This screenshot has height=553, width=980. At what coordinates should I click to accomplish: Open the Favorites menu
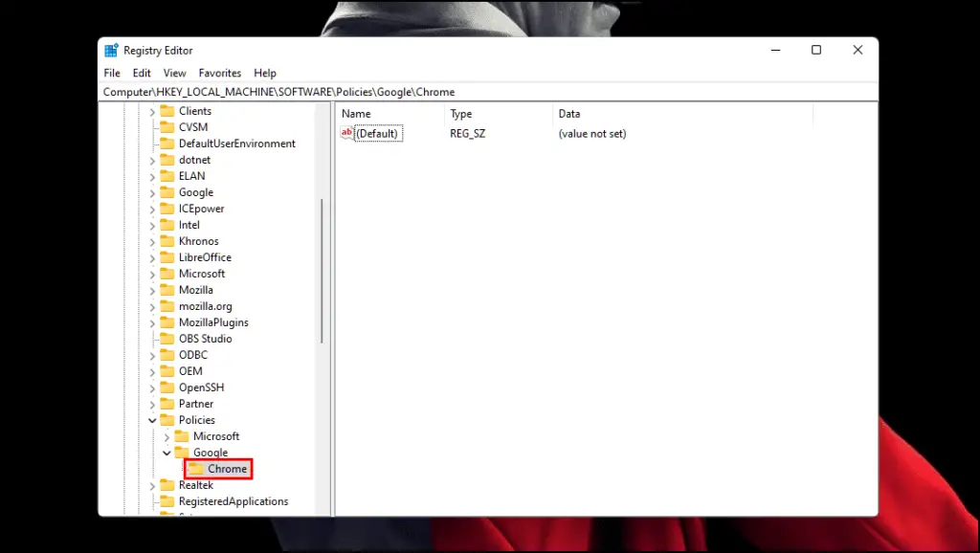tap(220, 73)
